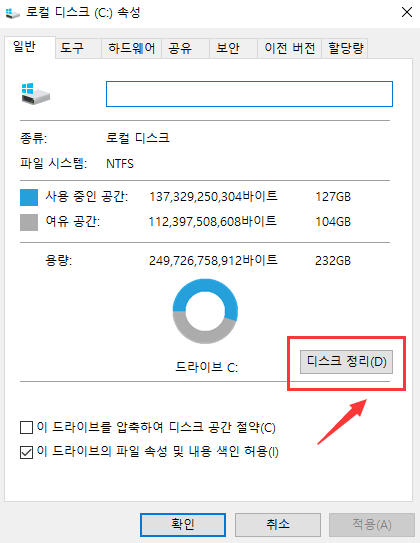
Task: Click the 232GB capacity text
Action: pos(333,260)
